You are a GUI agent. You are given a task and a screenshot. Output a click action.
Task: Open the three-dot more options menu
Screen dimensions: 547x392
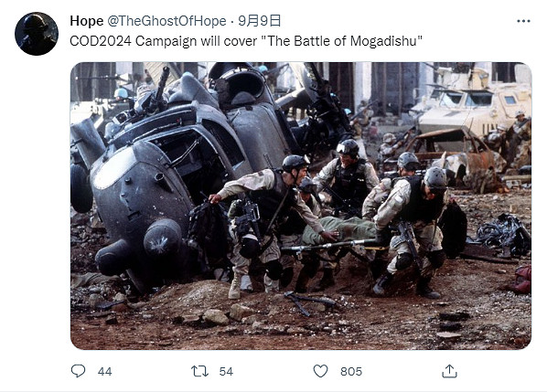[523, 21]
